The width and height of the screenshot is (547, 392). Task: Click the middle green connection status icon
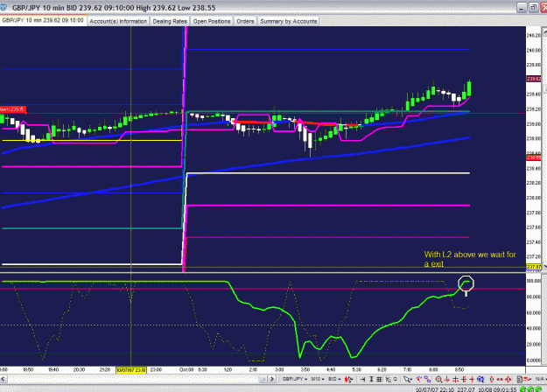pyautogui.click(x=530, y=388)
